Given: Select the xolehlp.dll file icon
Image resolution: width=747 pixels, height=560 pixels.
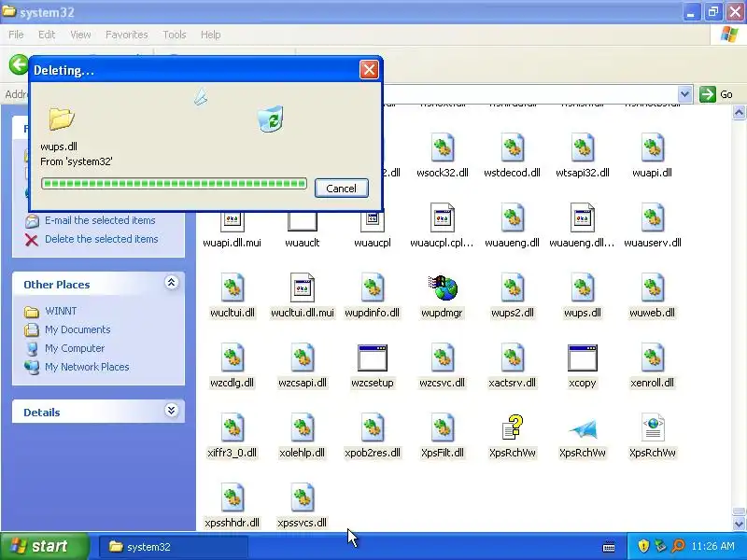Looking at the screenshot, I should coord(303,427).
